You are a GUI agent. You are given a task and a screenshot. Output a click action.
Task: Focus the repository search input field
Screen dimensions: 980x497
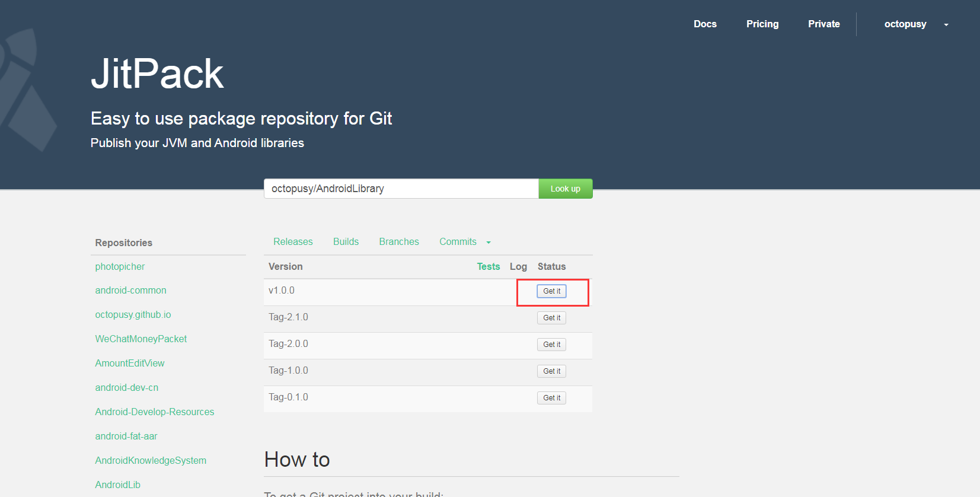pos(401,189)
